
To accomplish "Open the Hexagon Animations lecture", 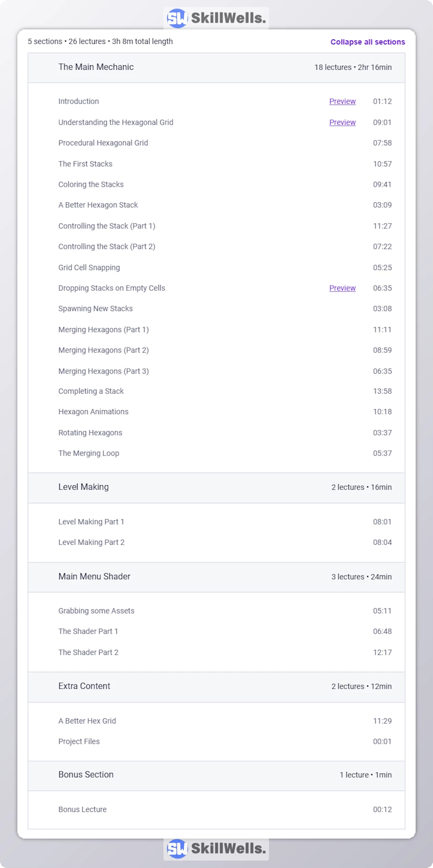I will [93, 412].
